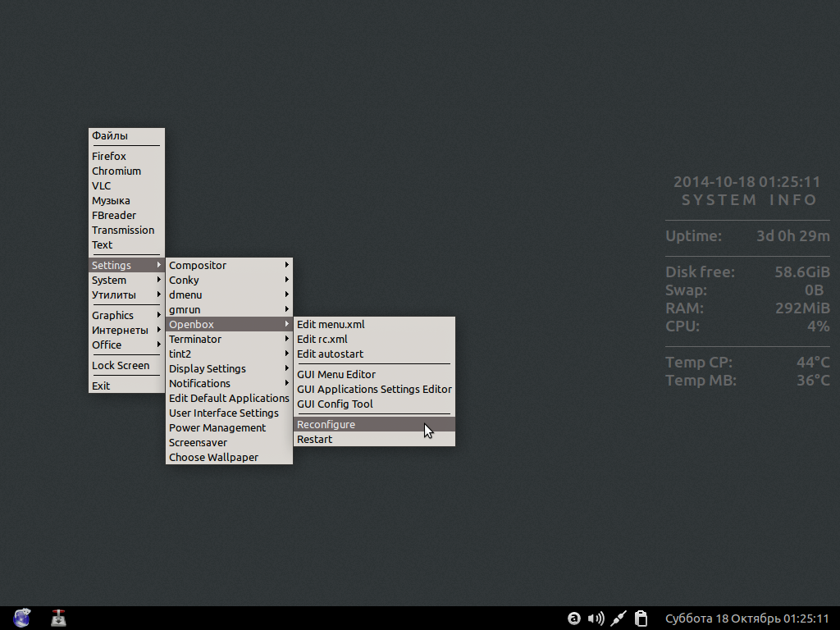Click the clipboard manager tray icon
840x630 pixels.
tap(641, 619)
